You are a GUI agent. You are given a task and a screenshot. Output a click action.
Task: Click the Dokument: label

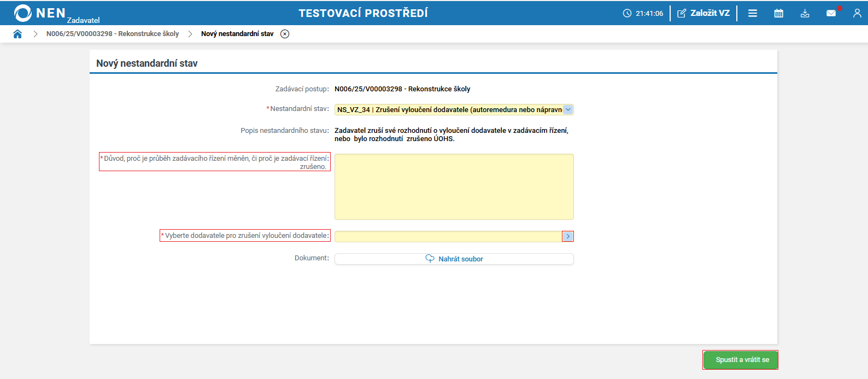[x=312, y=258]
